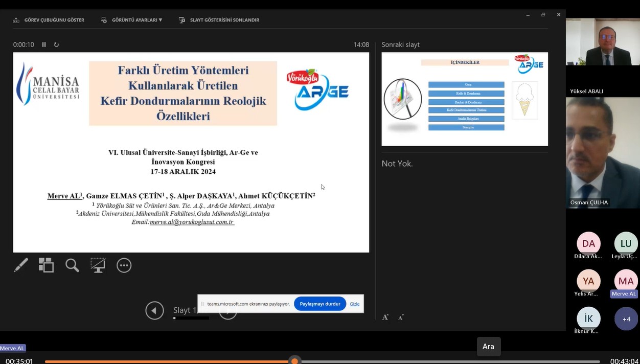The height and width of the screenshot is (364, 640).
Task: Click the Gizle link
Action: click(354, 304)
